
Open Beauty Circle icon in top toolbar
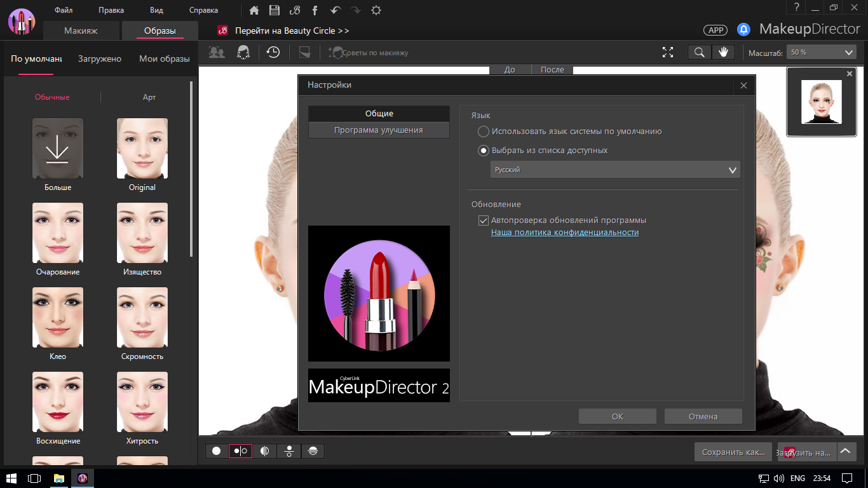click(x=294, y=10)
